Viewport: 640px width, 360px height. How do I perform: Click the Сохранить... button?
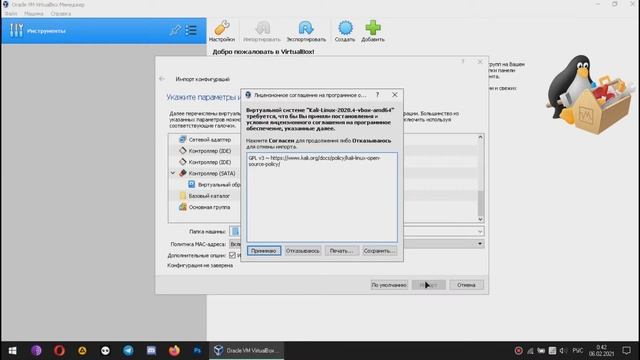(x=379, y=251)
